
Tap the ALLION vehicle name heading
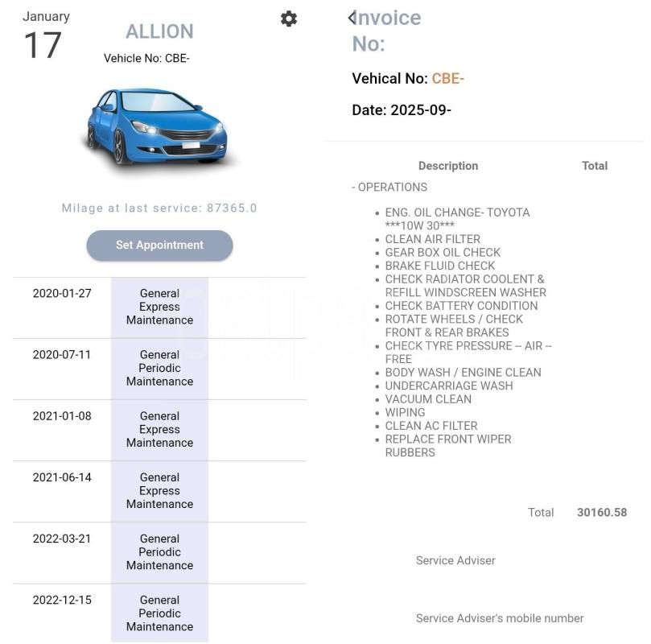[159, 31]
